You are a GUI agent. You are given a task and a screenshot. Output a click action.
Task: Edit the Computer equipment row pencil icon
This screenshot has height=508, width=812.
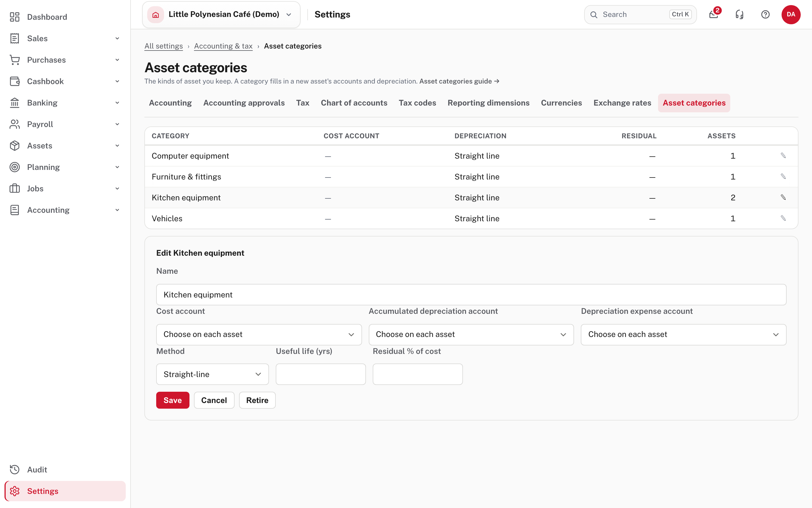(x=783, y=155)
